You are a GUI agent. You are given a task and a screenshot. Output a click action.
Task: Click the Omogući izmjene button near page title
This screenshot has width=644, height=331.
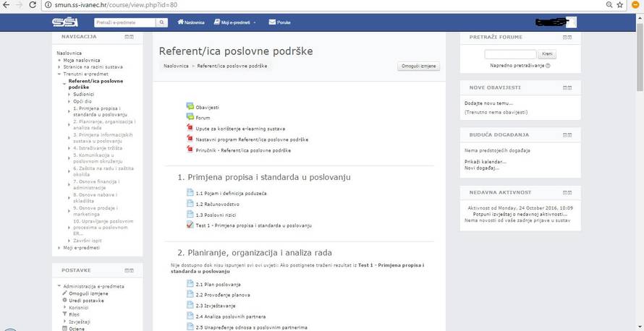click(x=418, y=66)
